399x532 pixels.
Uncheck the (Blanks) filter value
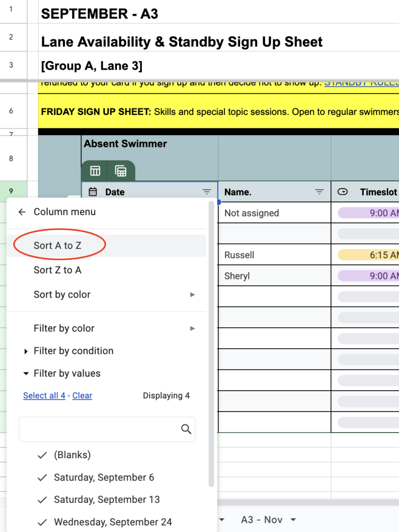pyautogui.click(x=43, y=455)
